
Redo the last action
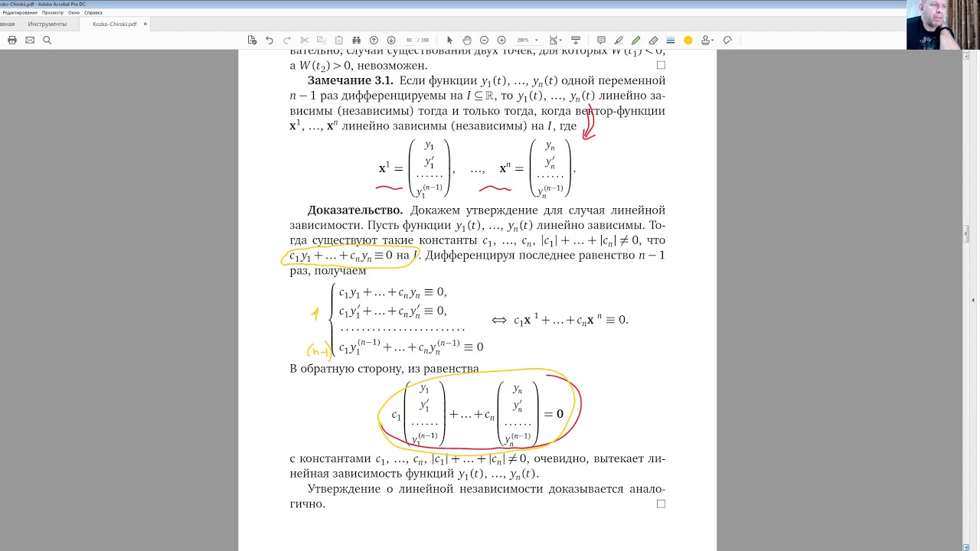coord(287,40)
